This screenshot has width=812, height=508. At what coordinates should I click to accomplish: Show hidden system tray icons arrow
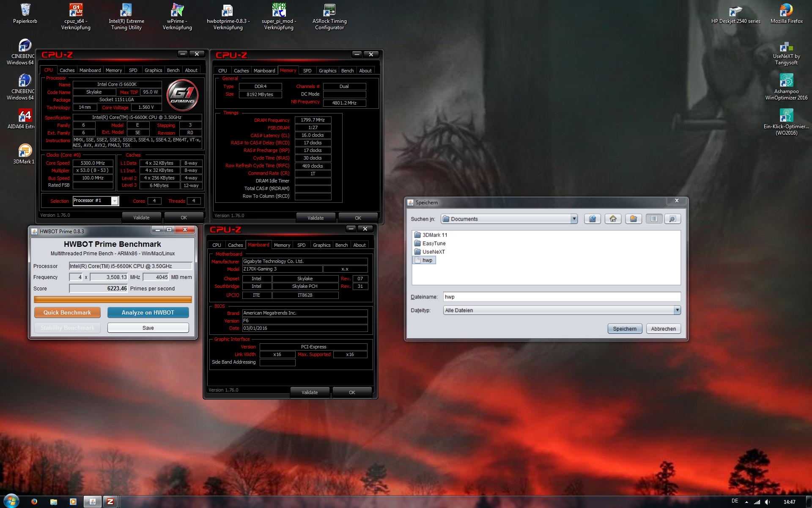(746, 502)
